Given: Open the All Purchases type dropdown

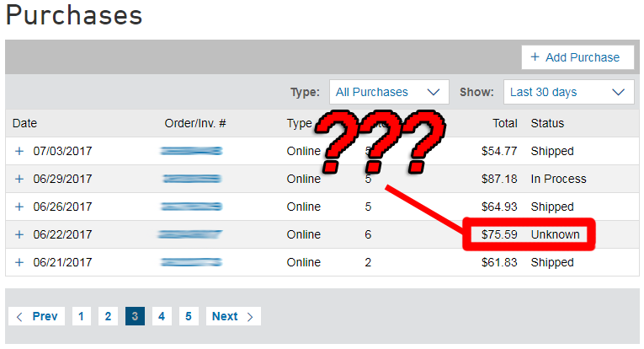Looking at the screenshot, I should [388, 92].
